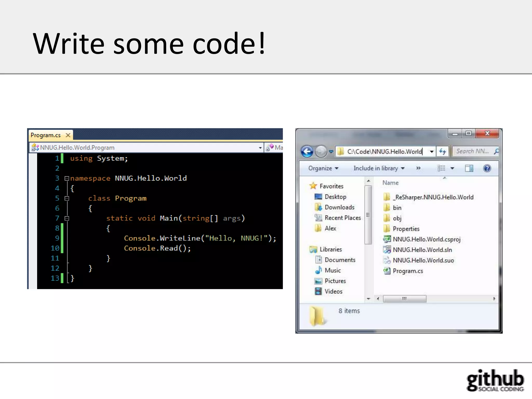This screenshot has width=532, height=399.
Task: Select NNUG.Hello.World.csproj file
Action: coord(427,239)
